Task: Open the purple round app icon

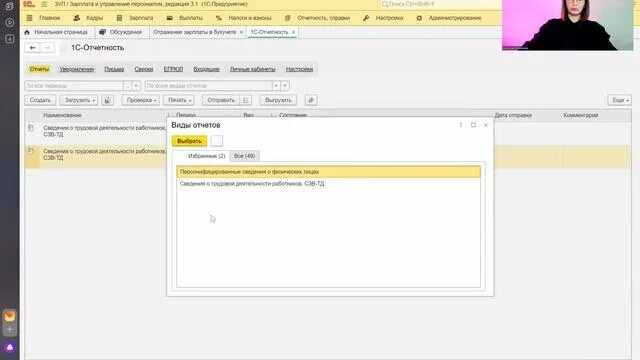Action: pyautogui.click(x=9, y=347)
